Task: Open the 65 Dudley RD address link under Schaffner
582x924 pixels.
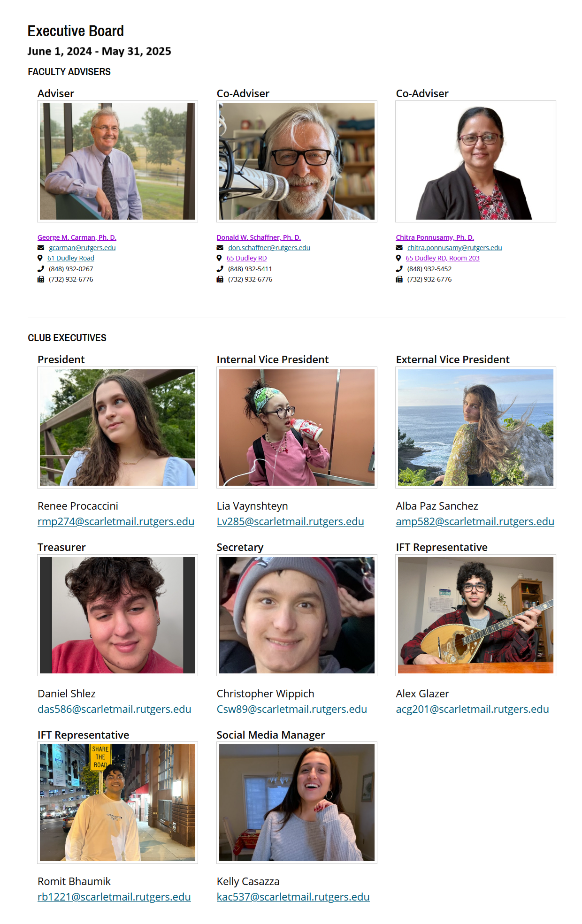Action: pos(246,258)
